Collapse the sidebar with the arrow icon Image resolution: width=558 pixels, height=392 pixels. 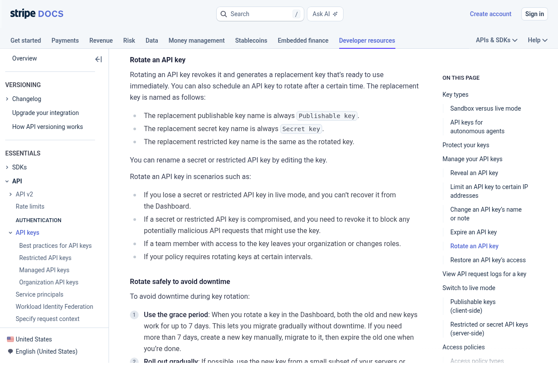click(99, 59)
